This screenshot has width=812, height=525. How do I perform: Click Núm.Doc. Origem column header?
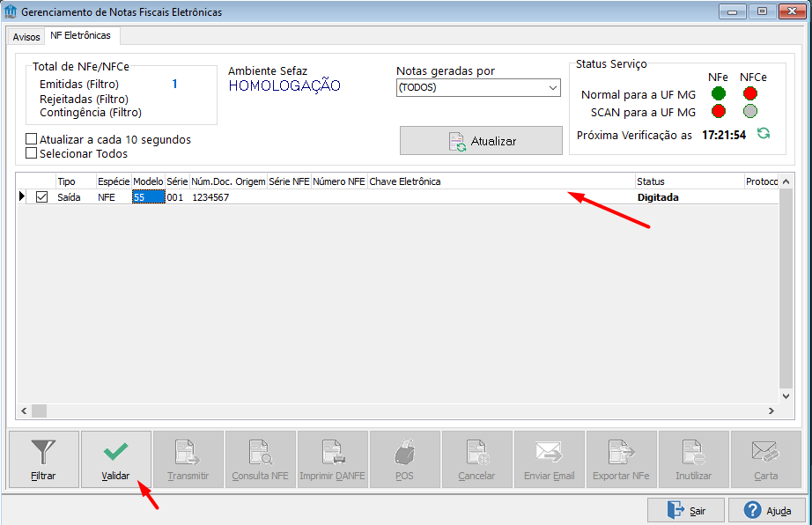[228, 181]
